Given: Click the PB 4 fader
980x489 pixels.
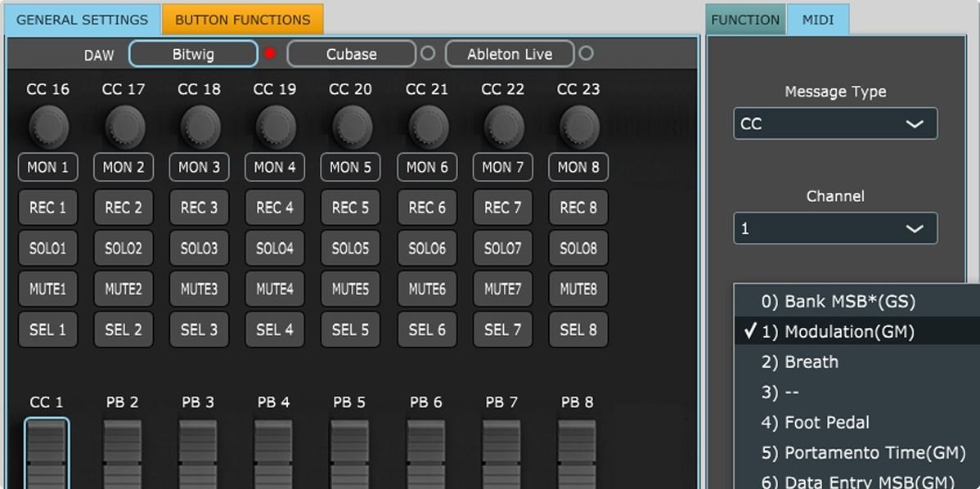Looking at the screenshot, I should 274,450.
